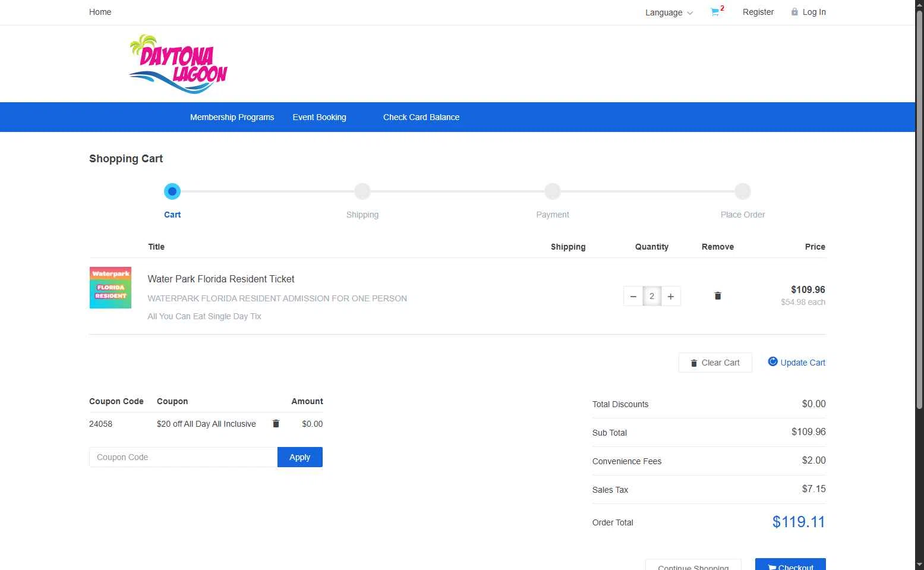
Task: Focus the Coupon Code input field
Action: point(183,457)
